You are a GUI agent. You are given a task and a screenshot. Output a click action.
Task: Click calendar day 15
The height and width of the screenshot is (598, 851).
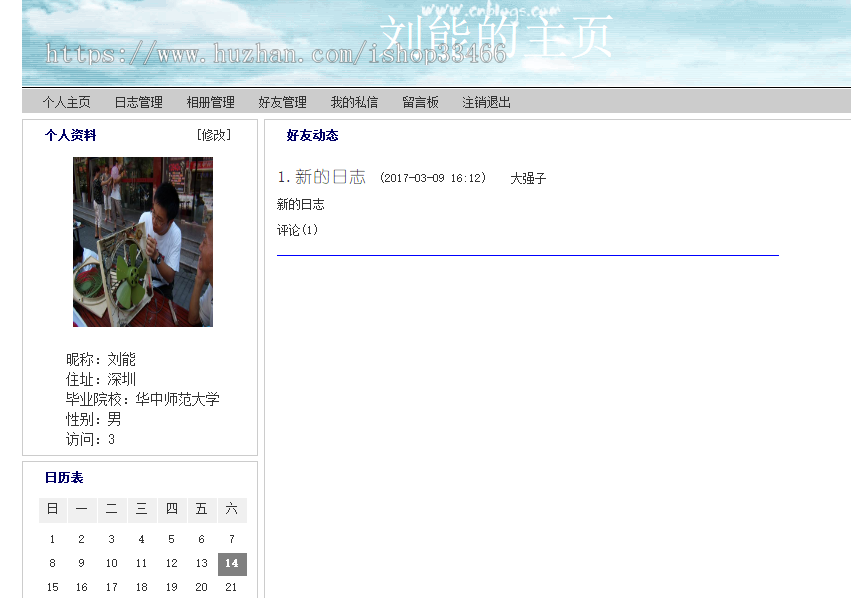pyautogui.click(x=53, y=587)
